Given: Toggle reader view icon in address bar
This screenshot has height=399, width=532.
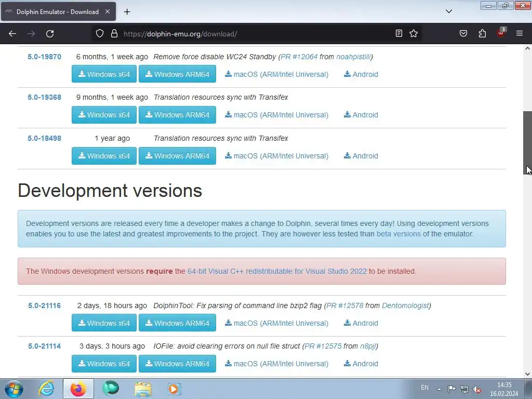Looking at the screenshot, I should [399, 33].
